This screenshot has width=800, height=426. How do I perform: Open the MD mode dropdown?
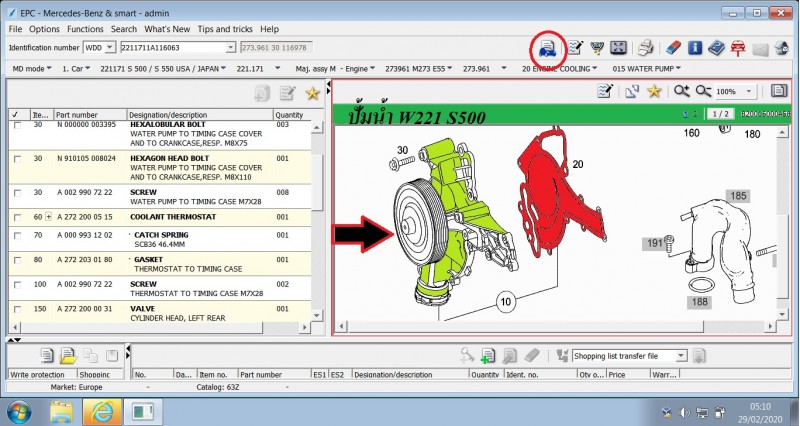pos(32,68)
